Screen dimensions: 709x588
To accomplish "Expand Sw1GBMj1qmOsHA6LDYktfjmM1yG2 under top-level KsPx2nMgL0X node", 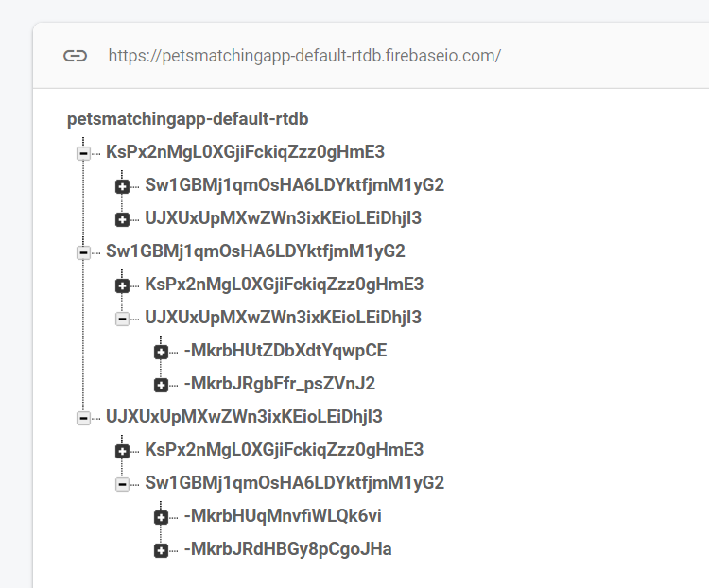I will click(122, 186).
